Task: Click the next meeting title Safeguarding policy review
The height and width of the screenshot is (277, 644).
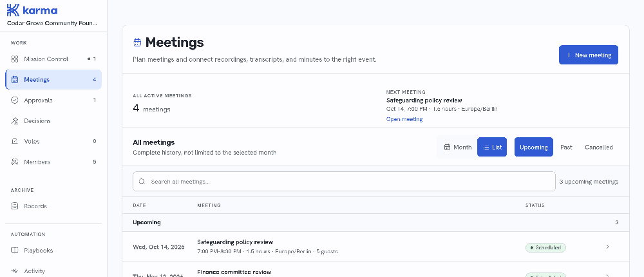Action: click(x=424, y=100)
